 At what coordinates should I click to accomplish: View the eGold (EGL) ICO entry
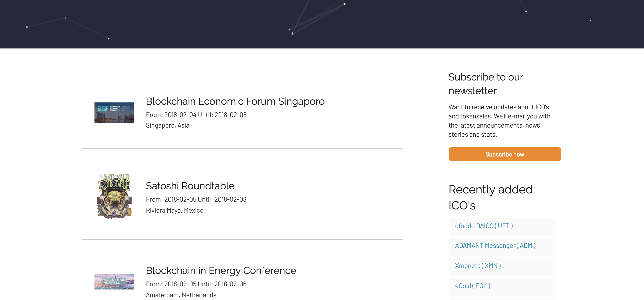[x=472, y=286]
